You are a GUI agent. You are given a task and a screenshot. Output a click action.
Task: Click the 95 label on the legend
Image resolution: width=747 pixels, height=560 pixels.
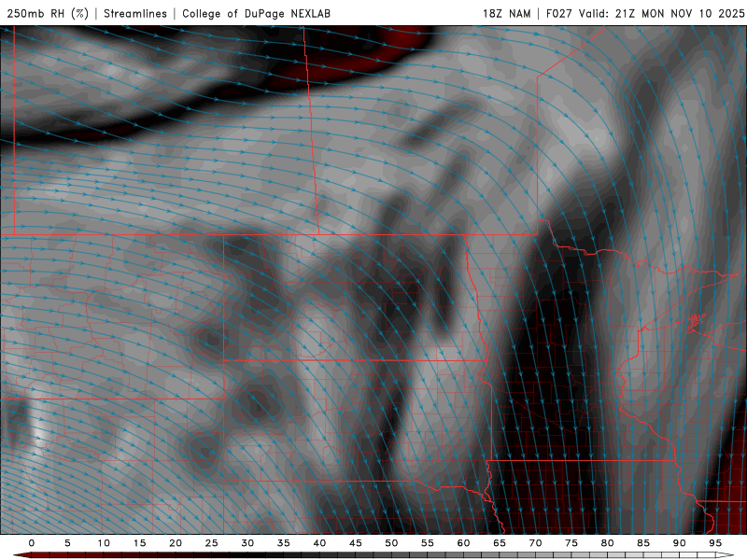pos(715,543)
